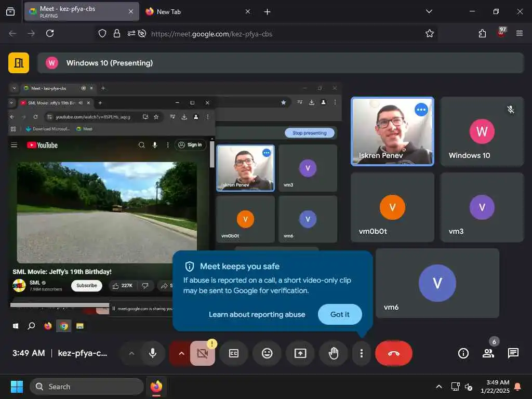
Task: Click the Firefox taskbar icon
Action: [x=156, y=387]
